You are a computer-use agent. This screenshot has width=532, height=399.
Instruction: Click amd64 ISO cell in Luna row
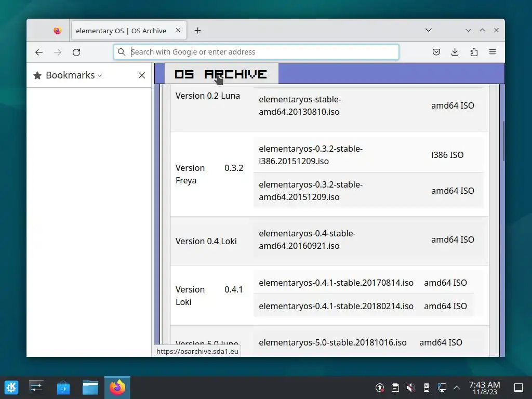click(453, 105)
